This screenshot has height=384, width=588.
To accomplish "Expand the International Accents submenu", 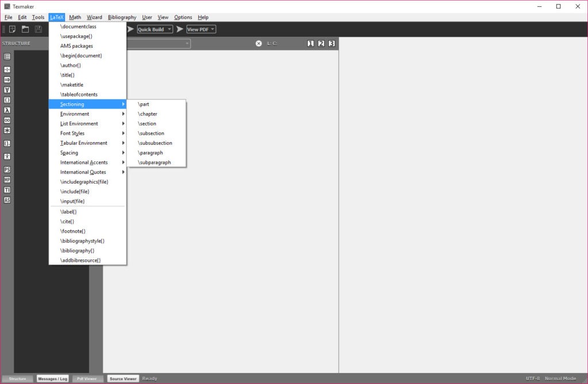I will [x=88, y=163].
